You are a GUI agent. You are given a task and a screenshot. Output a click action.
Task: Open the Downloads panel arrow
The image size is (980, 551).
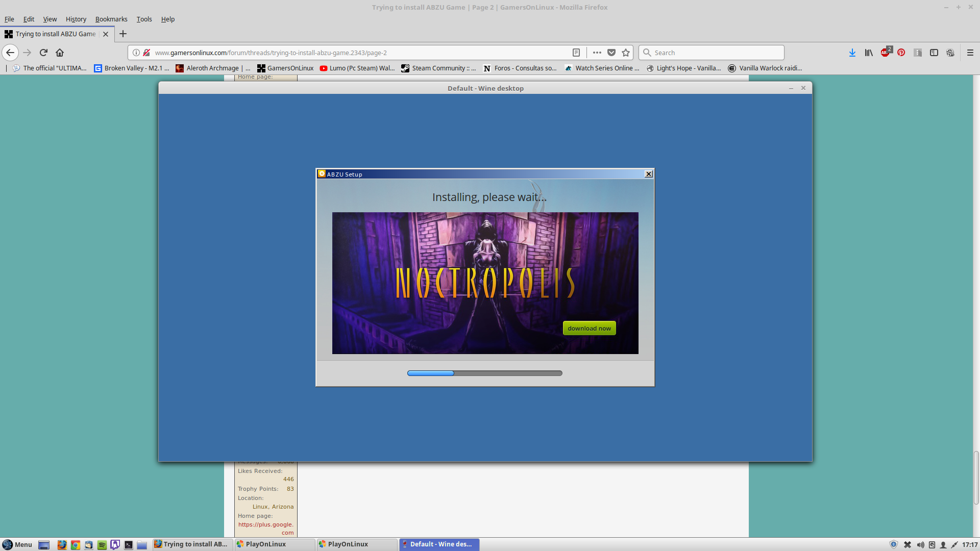coord(852,53)
